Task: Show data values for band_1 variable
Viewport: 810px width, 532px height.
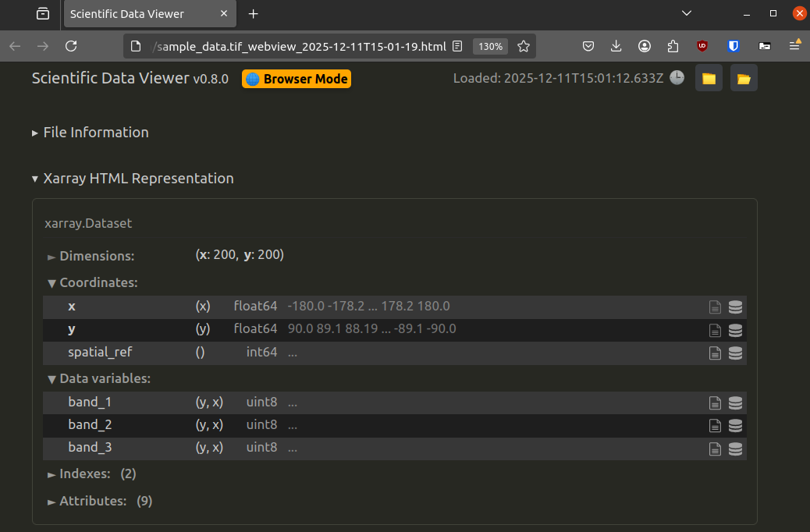Action: 735,403
